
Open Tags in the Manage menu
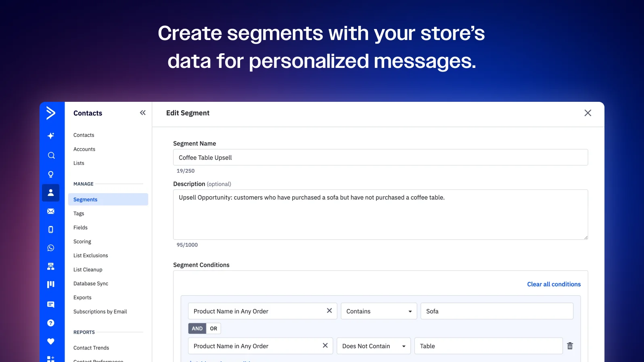(x=79, y=213)
